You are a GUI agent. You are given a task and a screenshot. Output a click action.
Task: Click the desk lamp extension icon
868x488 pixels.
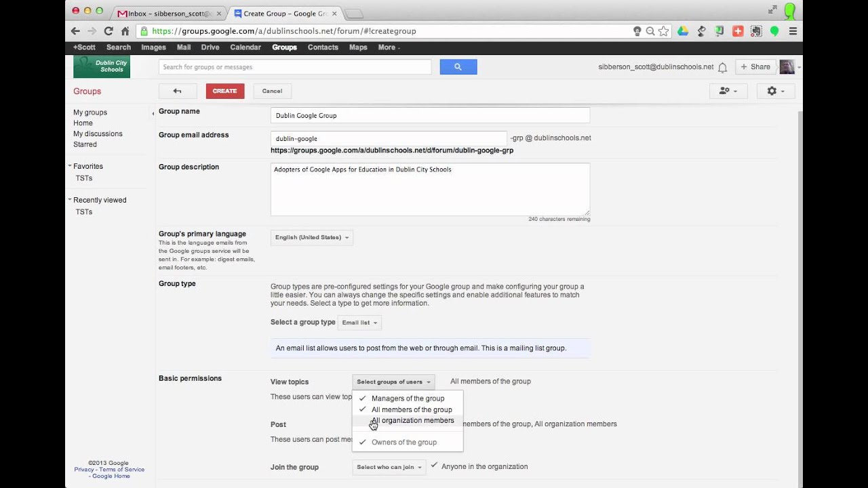click(x=702, y=31)
